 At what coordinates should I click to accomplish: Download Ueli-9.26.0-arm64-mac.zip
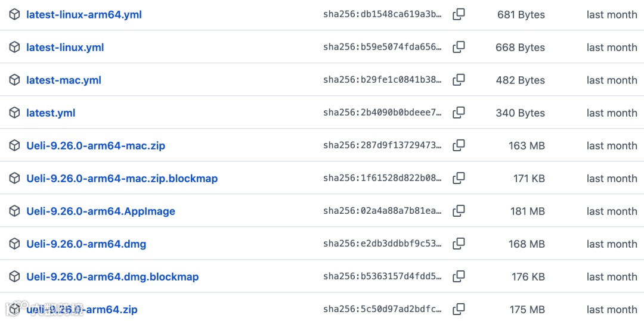(95, 146)
